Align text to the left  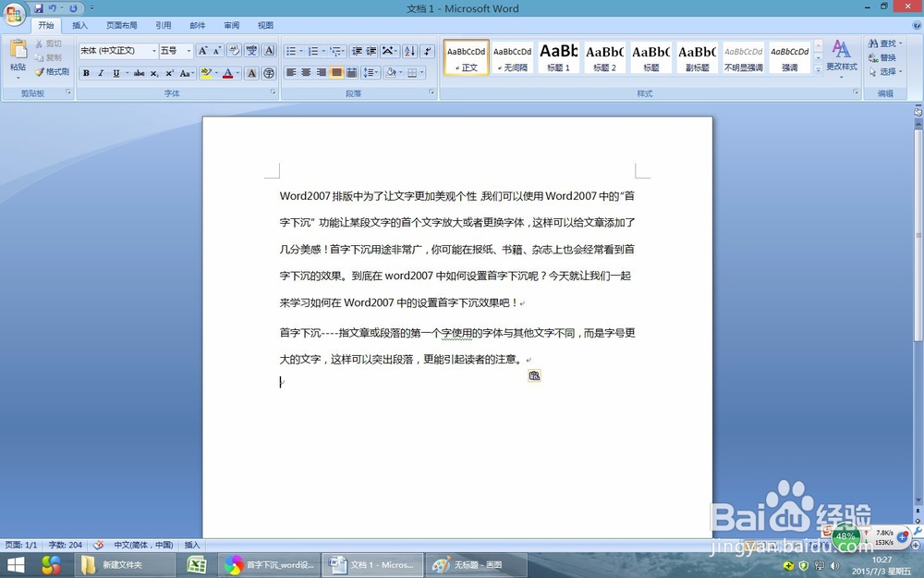291,72
